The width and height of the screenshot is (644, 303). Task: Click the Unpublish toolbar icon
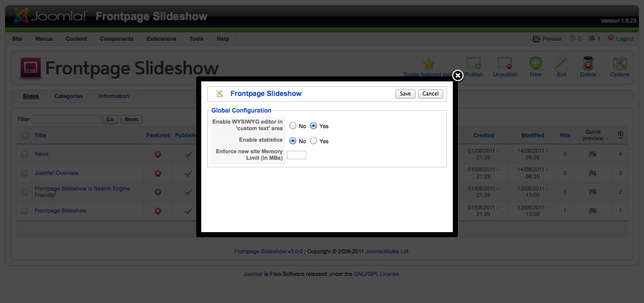click(x=505, y=63)
